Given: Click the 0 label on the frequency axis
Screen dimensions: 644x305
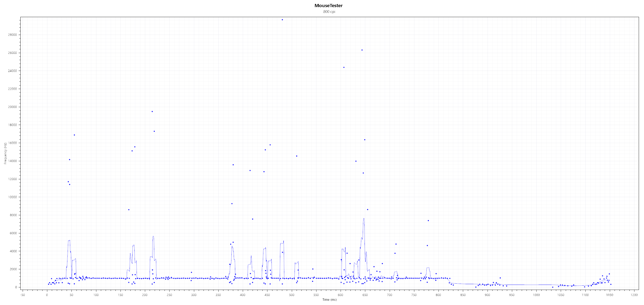Looking at the screenshot, I should (16, 287).
